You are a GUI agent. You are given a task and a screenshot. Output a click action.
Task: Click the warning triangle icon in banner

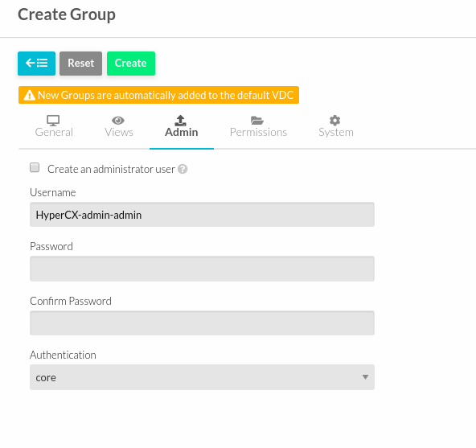30,95
